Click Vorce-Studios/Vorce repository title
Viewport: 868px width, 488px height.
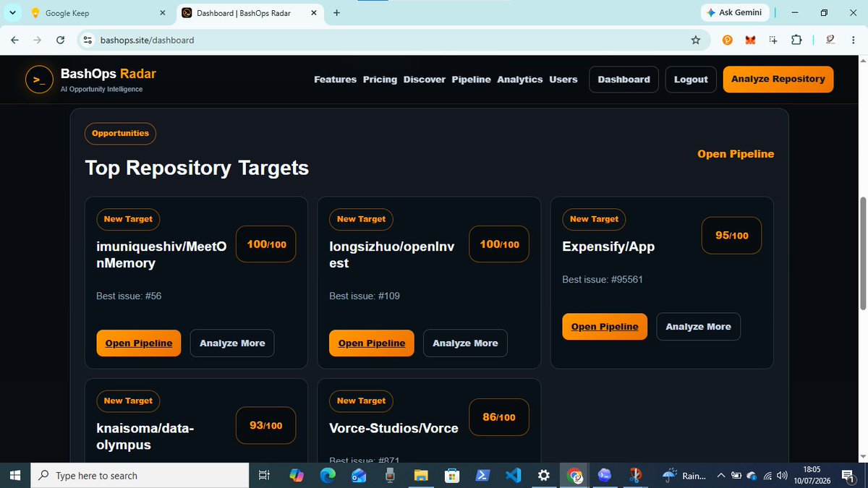(x=393, y=428)
